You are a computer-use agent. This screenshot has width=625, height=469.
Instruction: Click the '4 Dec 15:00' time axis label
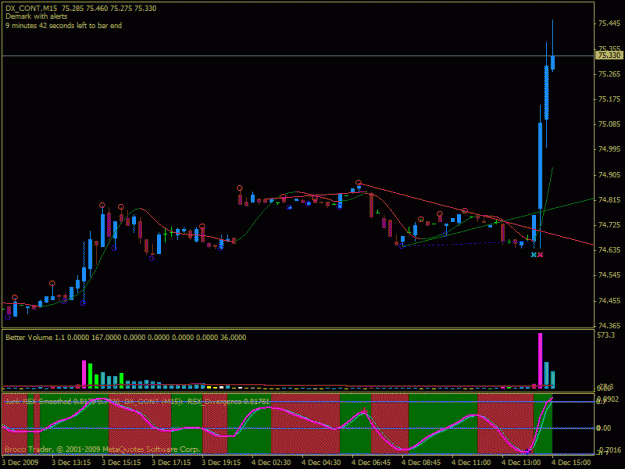point(571,462)
